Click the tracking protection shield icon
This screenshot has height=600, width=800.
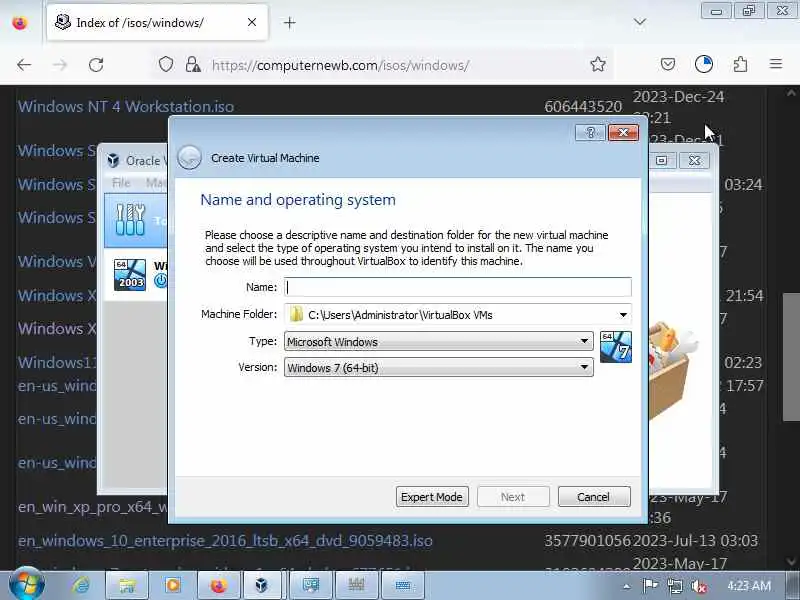[166, 65]
